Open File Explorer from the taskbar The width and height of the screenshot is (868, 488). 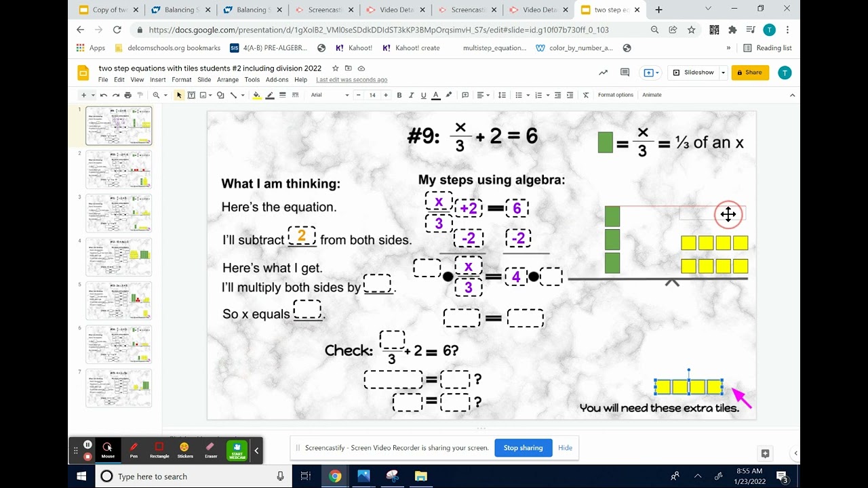[x=420, y=476]
